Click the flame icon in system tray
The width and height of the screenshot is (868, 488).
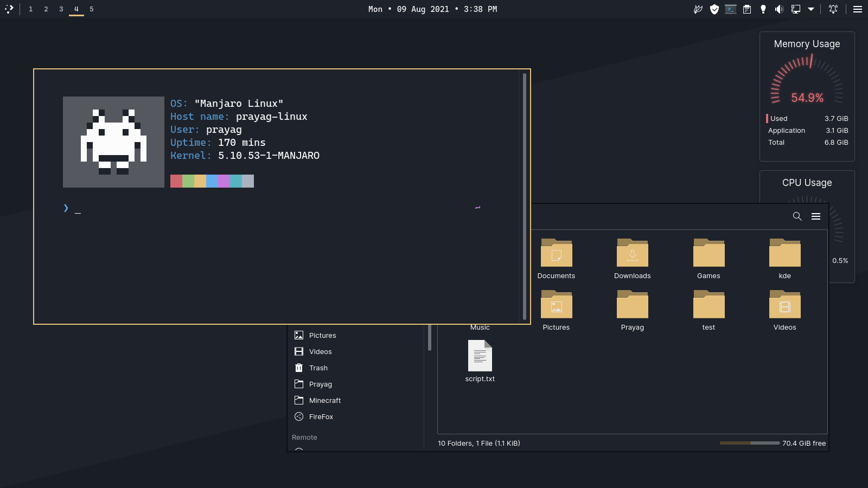[x=698, y=9]
